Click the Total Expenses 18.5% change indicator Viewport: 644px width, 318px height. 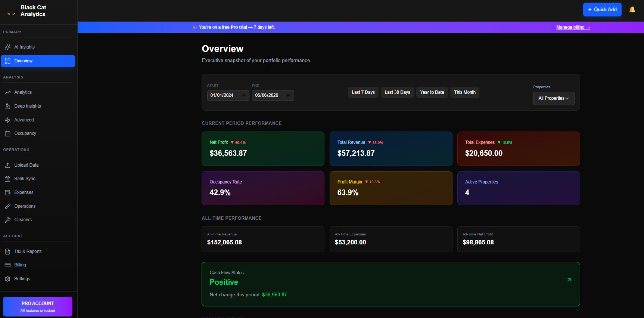pyautogui.click(x=505, y=142)
